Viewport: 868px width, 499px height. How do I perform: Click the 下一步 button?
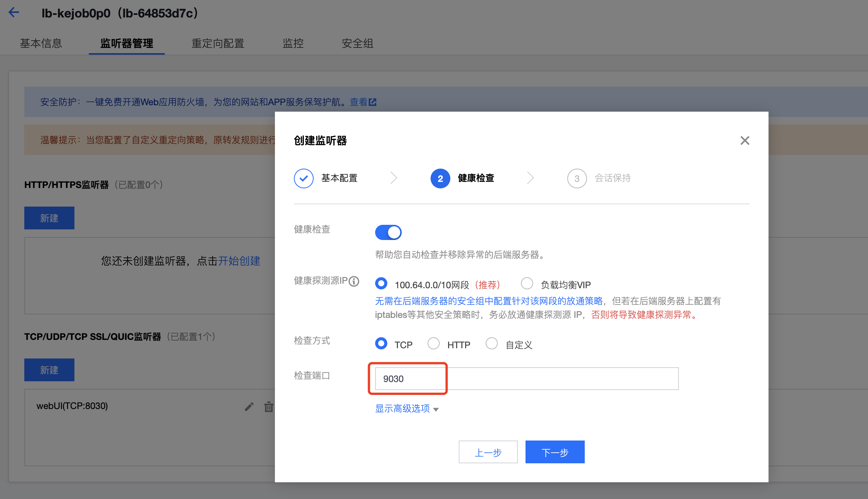(555, 452)
